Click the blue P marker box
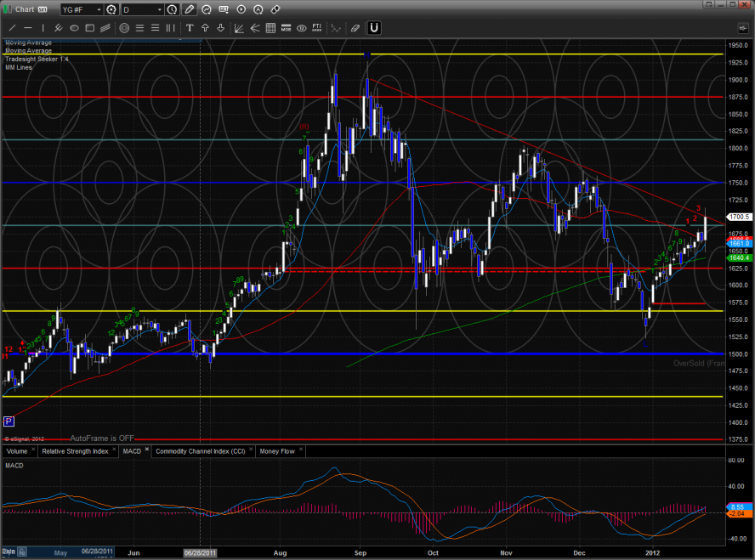This screenshot has width=755, height=560. click(x=9, y=421)
